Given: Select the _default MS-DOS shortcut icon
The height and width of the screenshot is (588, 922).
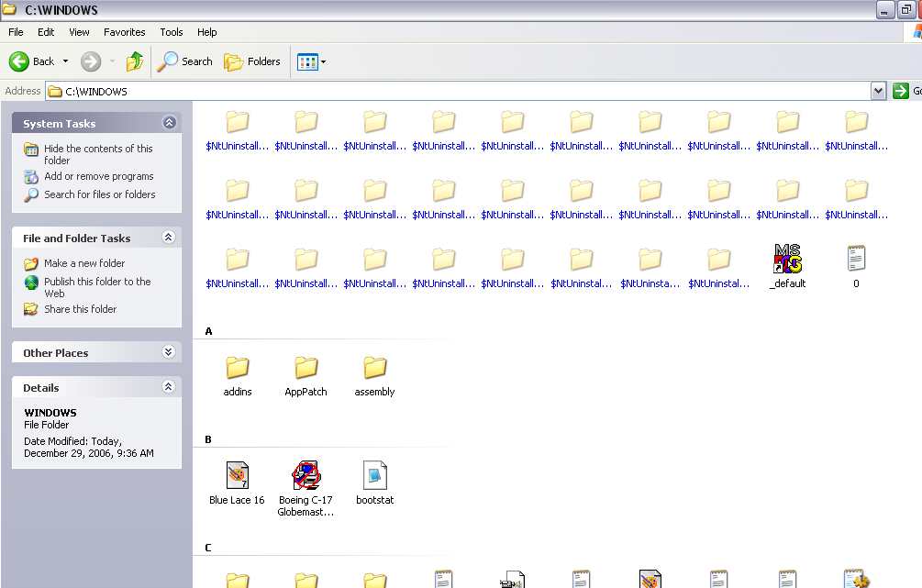Looking at the screenshot, I should click(787, 261).
